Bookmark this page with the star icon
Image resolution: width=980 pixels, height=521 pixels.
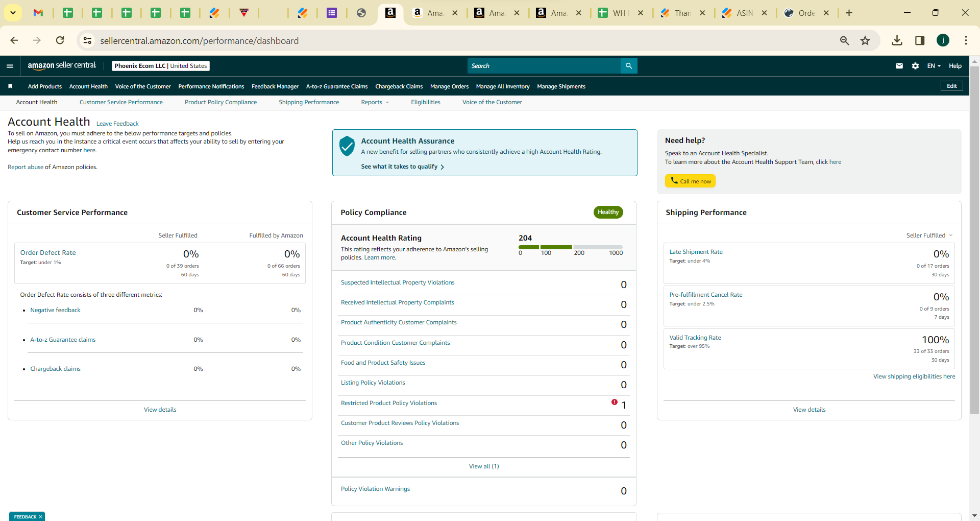click(x=865, y=40)
